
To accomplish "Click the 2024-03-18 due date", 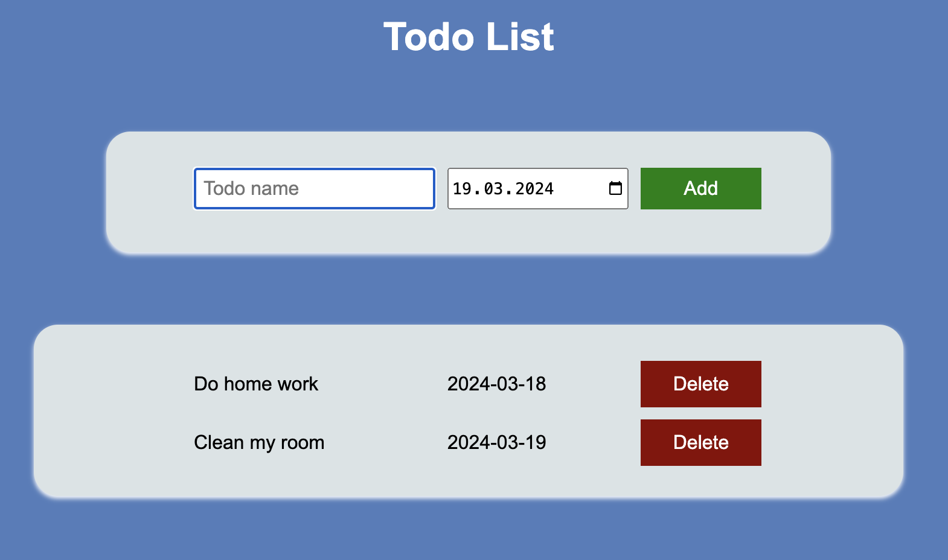I will (496, 384).
